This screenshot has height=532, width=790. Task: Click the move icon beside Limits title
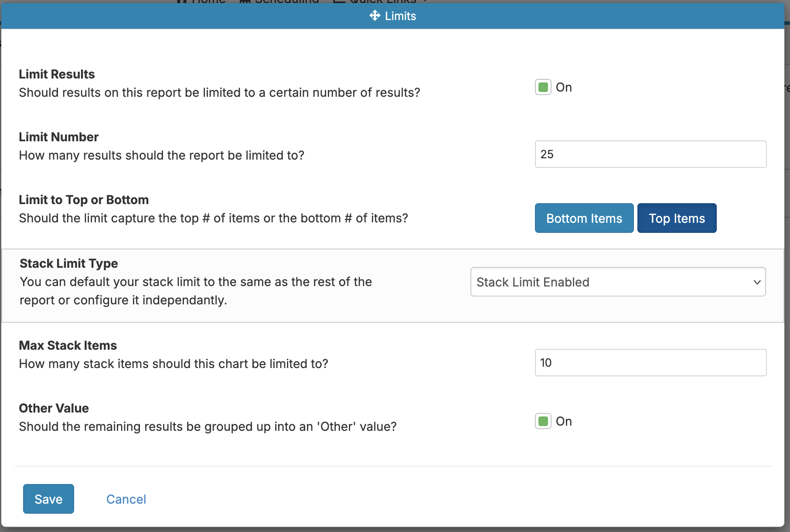pyautogui.click(x=375, y=16)
